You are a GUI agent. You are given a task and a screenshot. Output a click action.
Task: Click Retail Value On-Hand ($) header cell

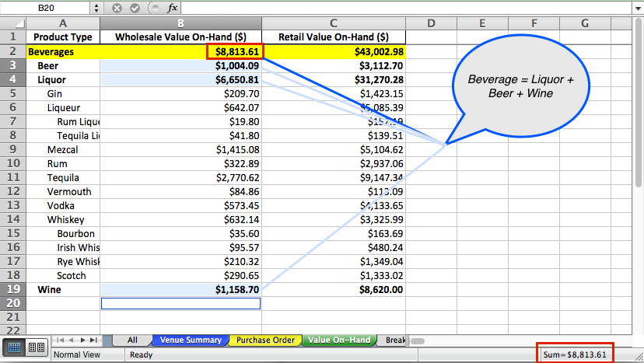tap(334, 37)
